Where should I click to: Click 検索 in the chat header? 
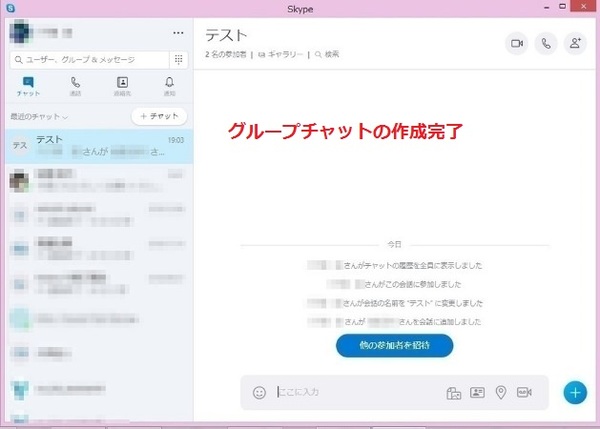pos(327,54)
